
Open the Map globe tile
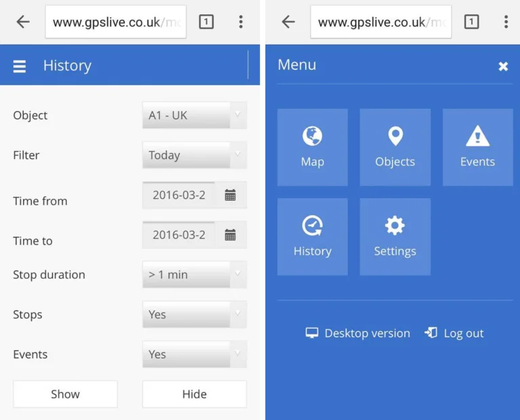tap(312, 147)
